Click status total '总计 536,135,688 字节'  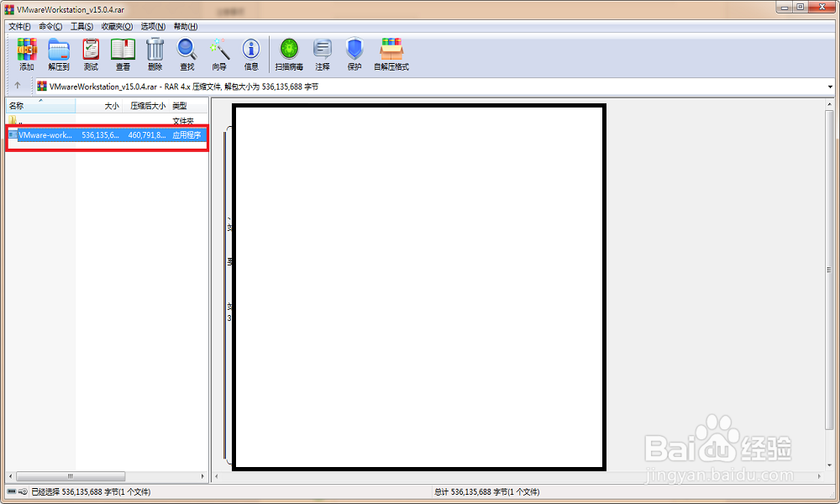[486, 491]
